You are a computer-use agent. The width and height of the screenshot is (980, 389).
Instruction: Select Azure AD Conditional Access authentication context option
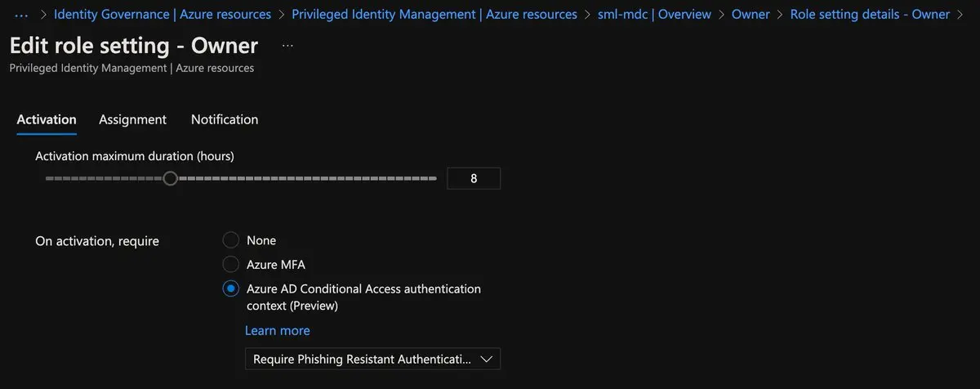pos(231,289)
